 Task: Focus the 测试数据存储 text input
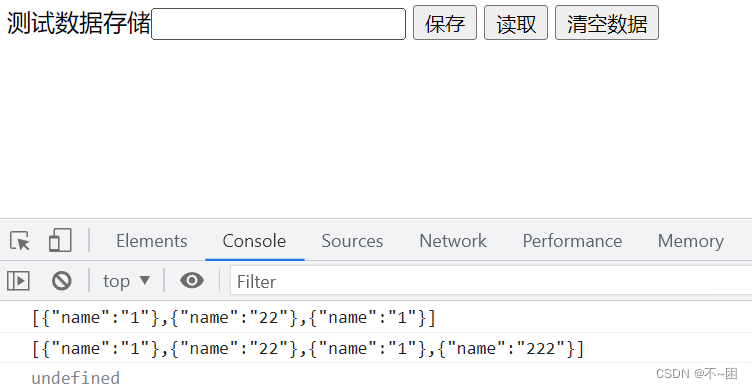(x=278, y=24)
